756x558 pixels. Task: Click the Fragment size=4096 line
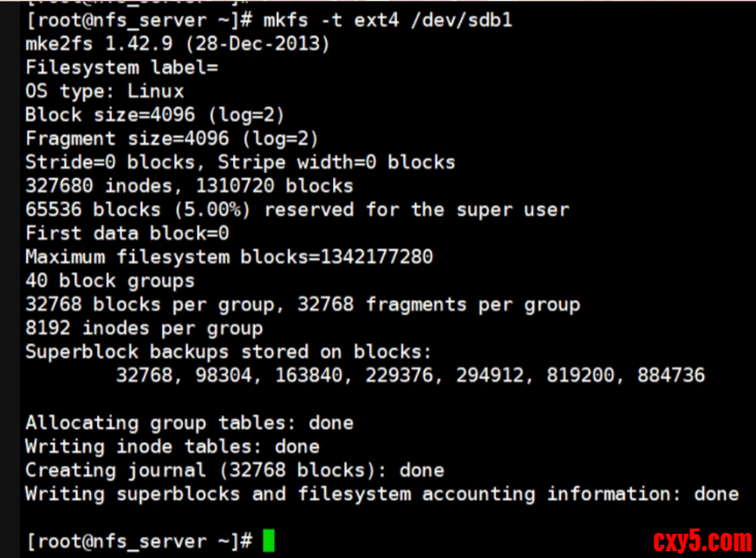coord(172,139)
